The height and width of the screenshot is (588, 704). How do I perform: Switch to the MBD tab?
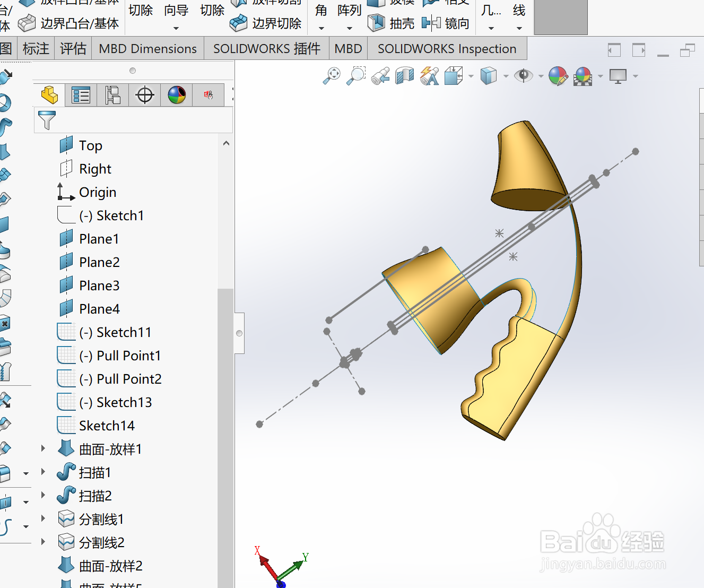348,49
